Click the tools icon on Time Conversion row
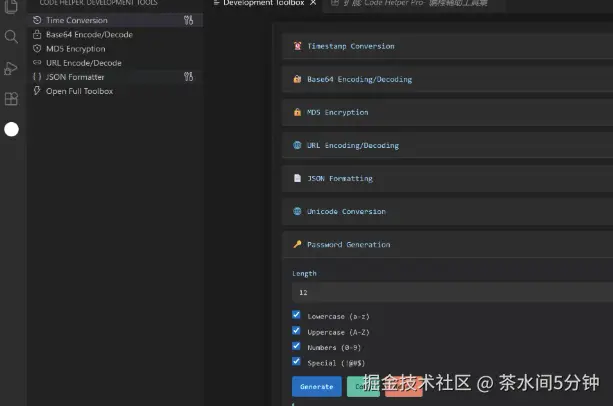613x406 pixels. click(x=188, y=20)
